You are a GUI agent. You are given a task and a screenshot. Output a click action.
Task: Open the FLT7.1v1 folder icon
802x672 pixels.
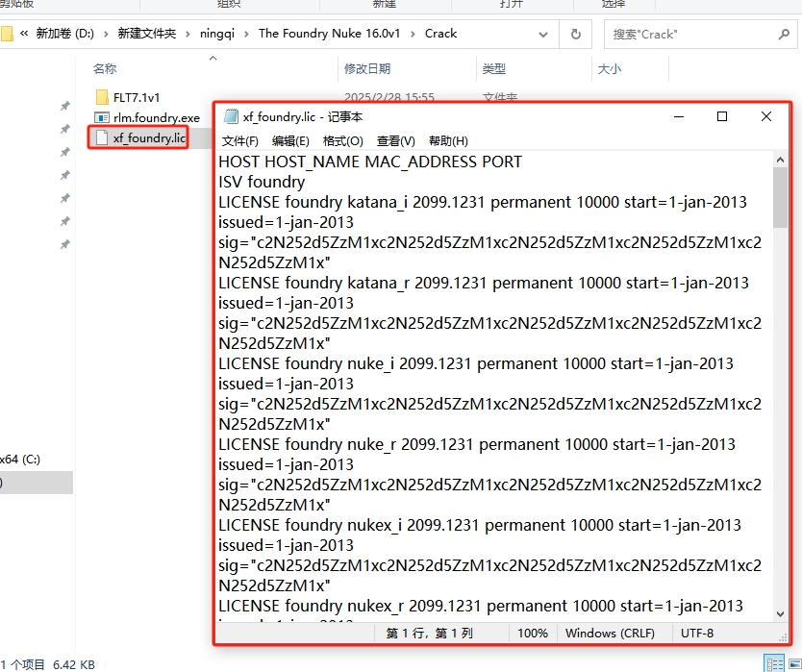(100, 96)
